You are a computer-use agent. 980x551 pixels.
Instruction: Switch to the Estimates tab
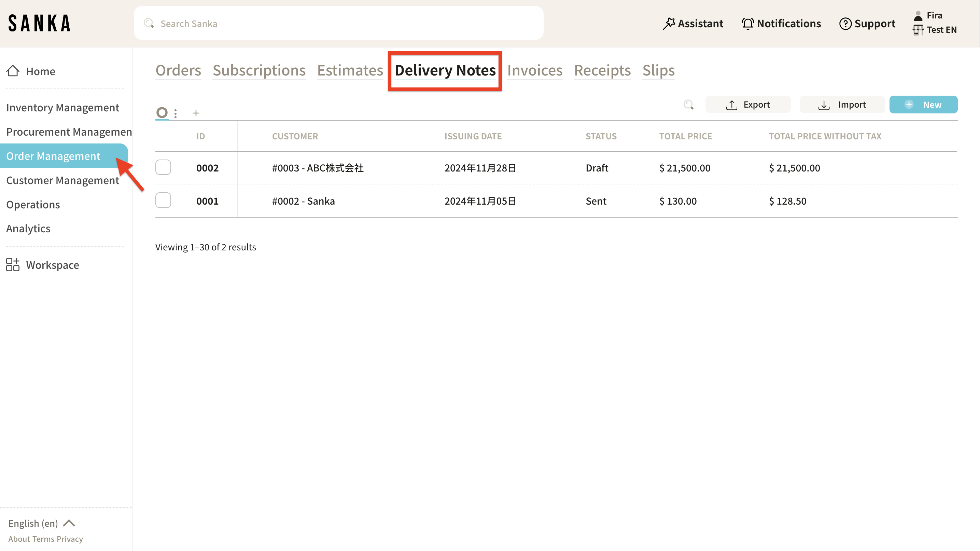point(350,70)
